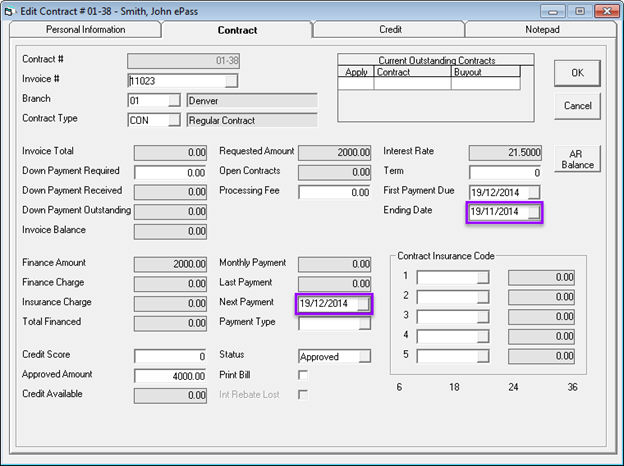This screenshot has width=624, height=466.
Task: Expand the Payment Type dropdown
Action: point(365,324)
